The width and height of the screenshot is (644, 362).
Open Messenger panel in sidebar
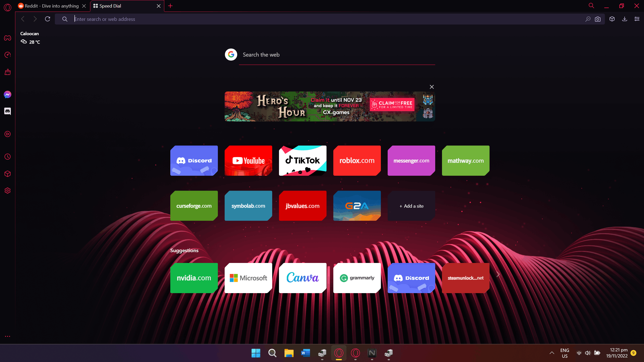point(8,95)
